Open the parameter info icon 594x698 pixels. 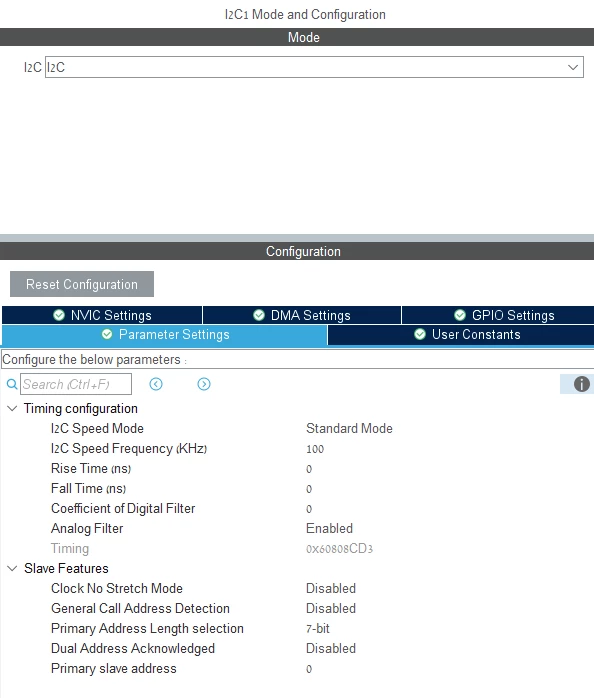582,384
